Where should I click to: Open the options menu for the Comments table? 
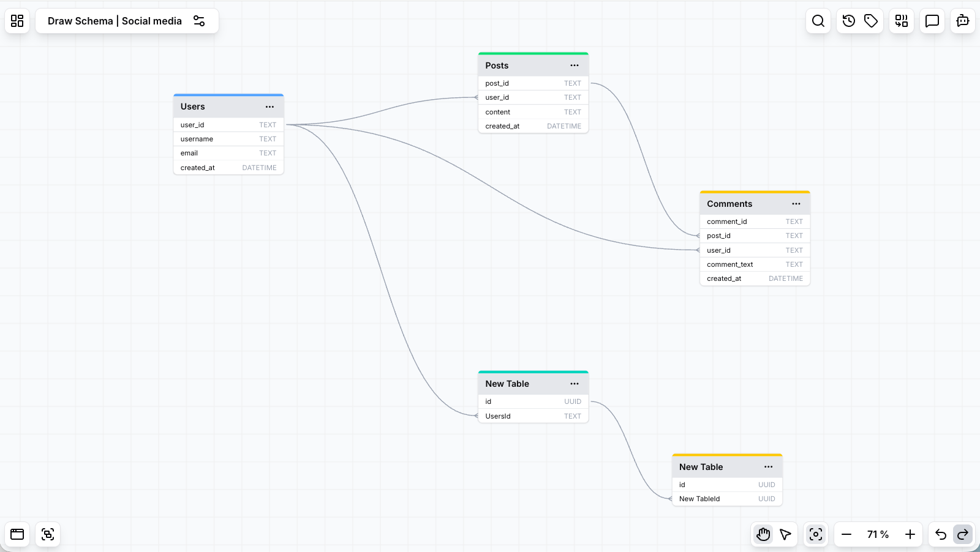796,204
